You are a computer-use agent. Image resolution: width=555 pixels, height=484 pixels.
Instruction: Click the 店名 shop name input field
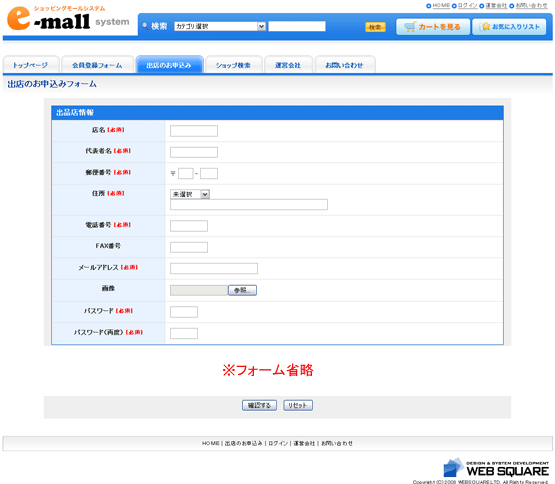[x=194, y=131]
